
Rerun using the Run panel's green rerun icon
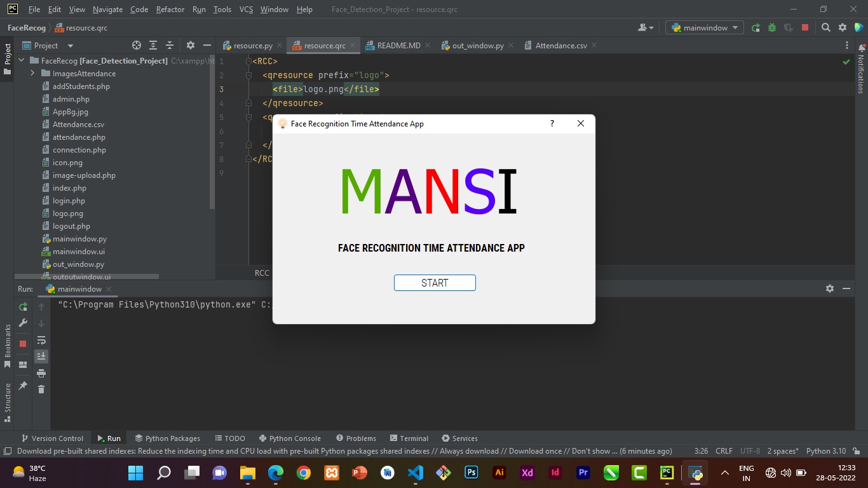point(23,307)
